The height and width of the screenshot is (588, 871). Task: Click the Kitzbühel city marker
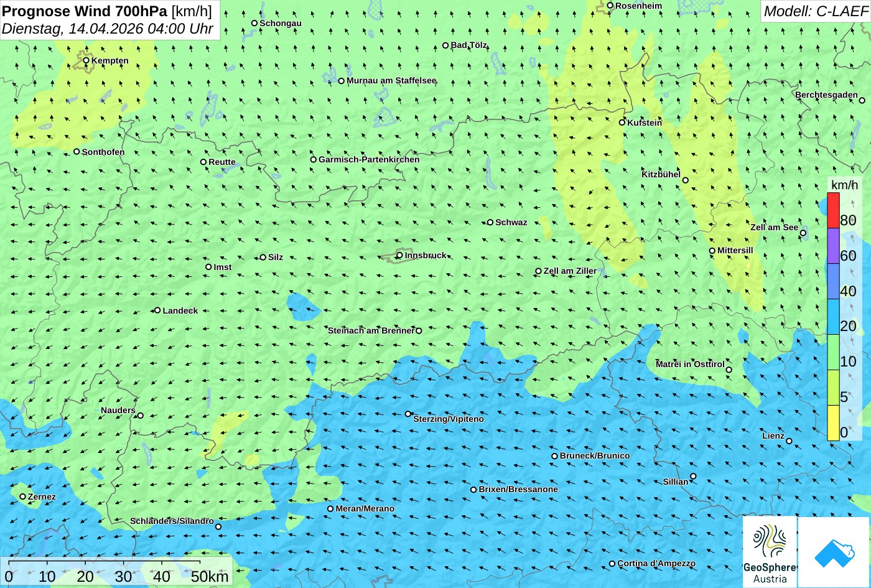686,180
